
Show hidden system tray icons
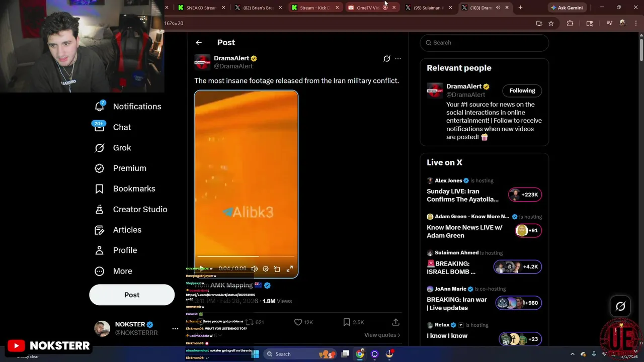572,354
